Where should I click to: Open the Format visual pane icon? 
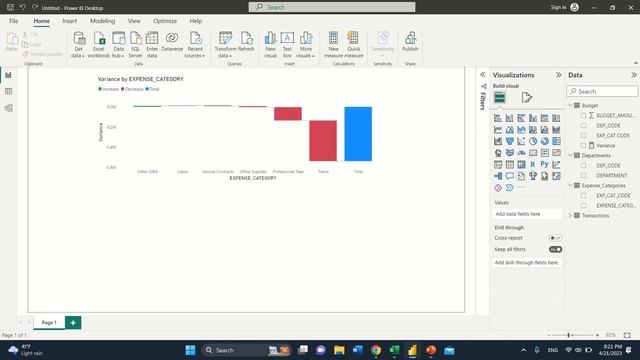pyautogui.click(x=527, y=98)
